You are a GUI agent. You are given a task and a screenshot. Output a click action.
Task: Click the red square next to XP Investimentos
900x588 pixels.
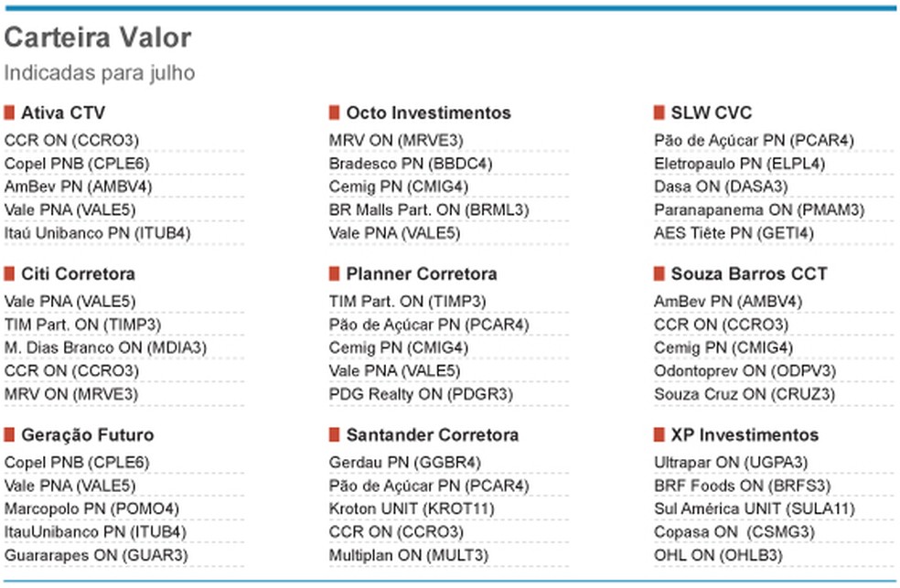pyautogui.click(x=659, y=435)
